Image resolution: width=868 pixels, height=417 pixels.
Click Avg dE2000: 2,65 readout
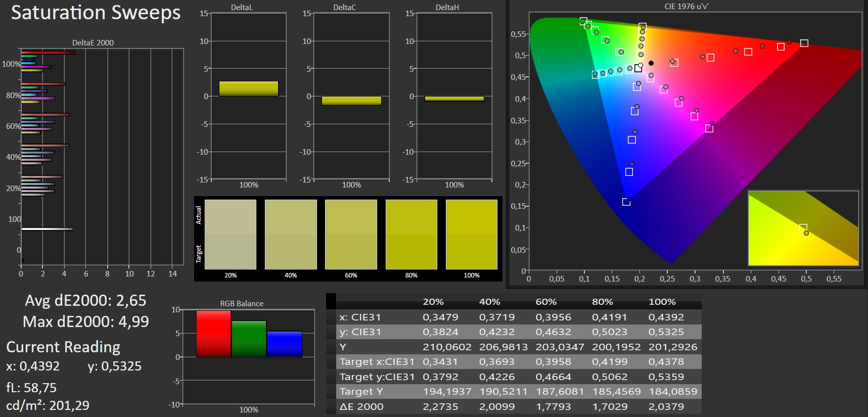pos(85,301)
